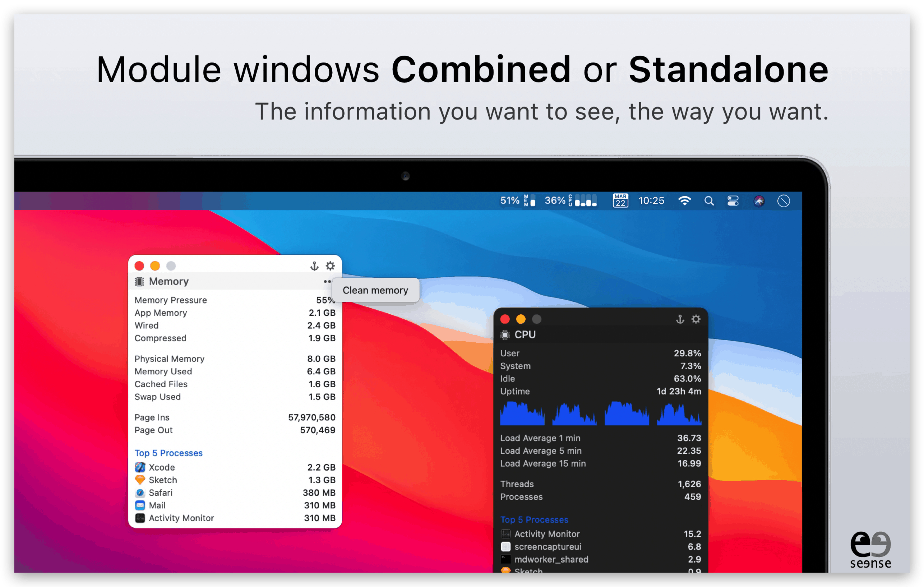Click Mail icon in Memory top processes
The image size is (924, 587).
tap(140, 505)
